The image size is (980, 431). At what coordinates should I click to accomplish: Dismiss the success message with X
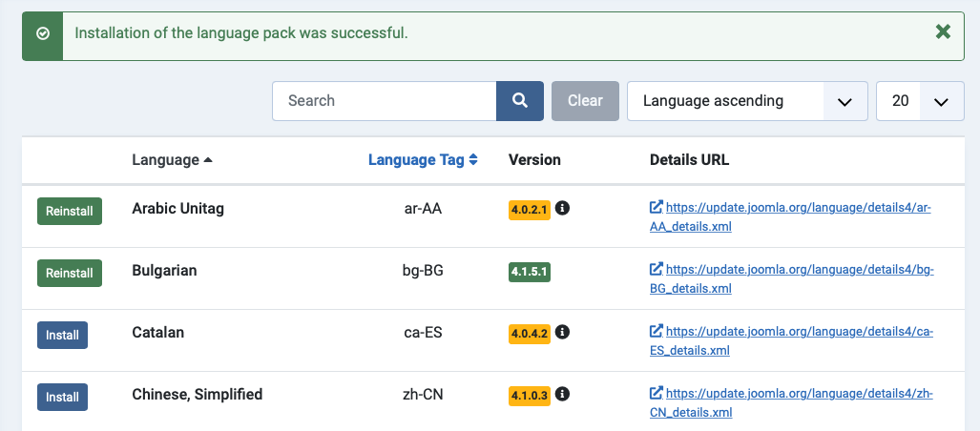click(x=943, y=31)
